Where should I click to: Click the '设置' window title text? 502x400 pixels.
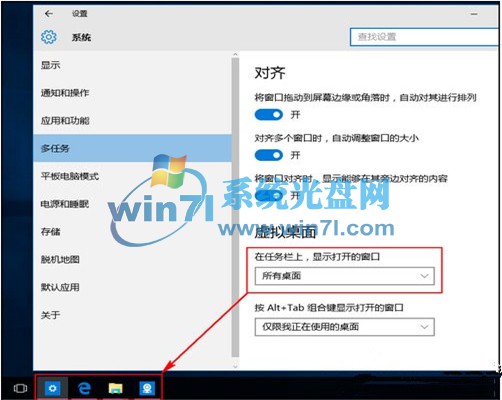click(x=80, y=14)
